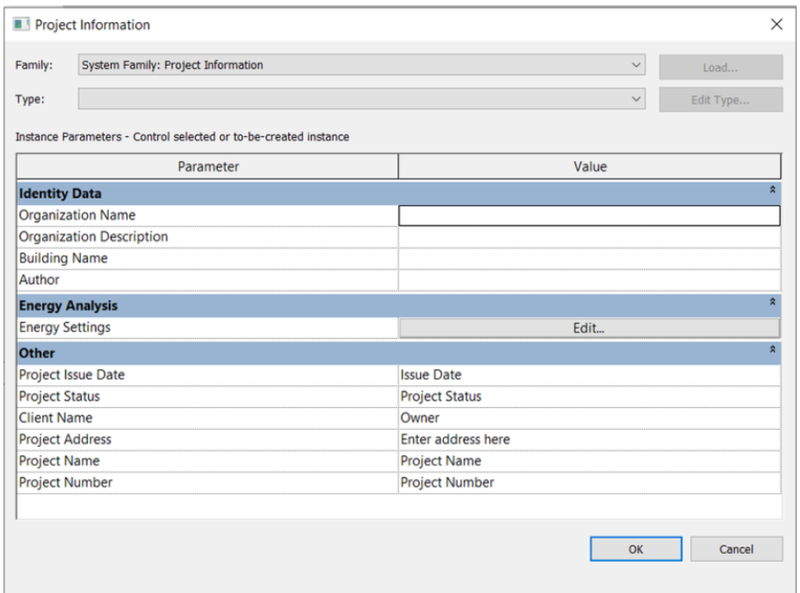The height and width of the screenshot is (593, 800).
Task: Select the Project Status value cell
Action: tap(589, 397)
